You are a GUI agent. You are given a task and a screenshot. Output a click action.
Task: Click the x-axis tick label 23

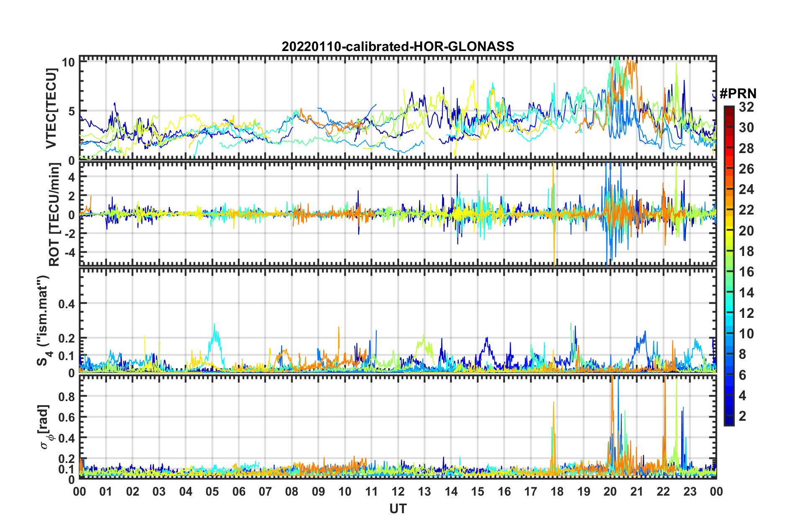tap(690, 492)
